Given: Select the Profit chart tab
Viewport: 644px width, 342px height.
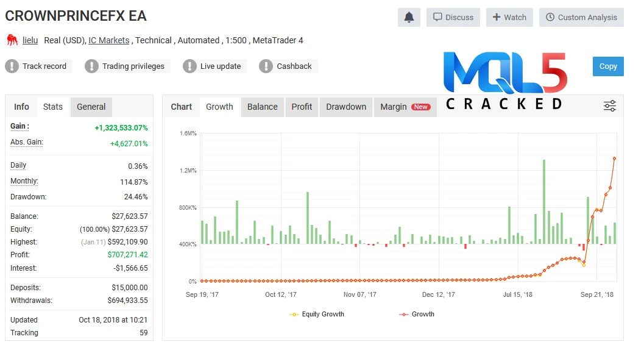Looking at the screenshot, I should (302, 107).
